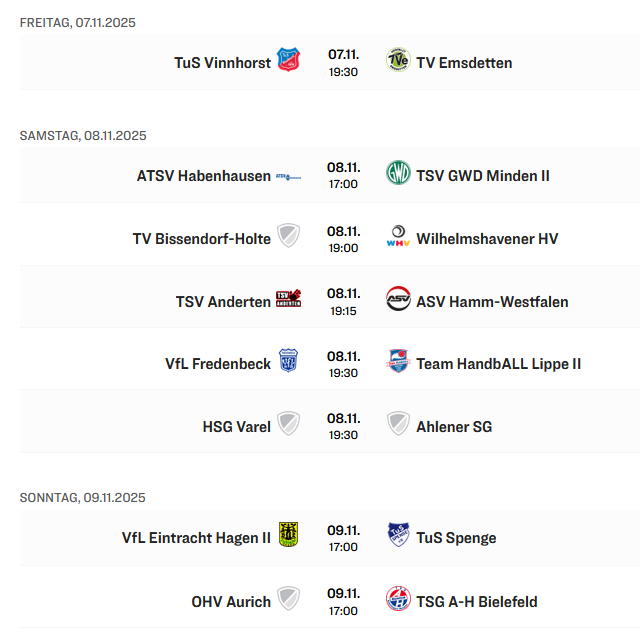Image resolution: width=640 pixels, height=634 pixels.
Task: Click the placeholder shield beside HSG Varel
Action: (288, 425)
